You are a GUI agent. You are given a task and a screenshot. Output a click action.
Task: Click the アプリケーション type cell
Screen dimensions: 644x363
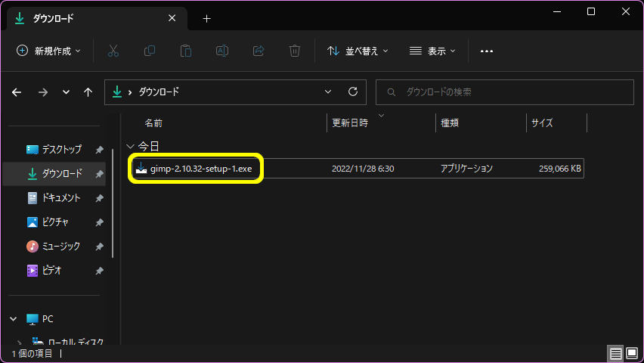[466, 169]
